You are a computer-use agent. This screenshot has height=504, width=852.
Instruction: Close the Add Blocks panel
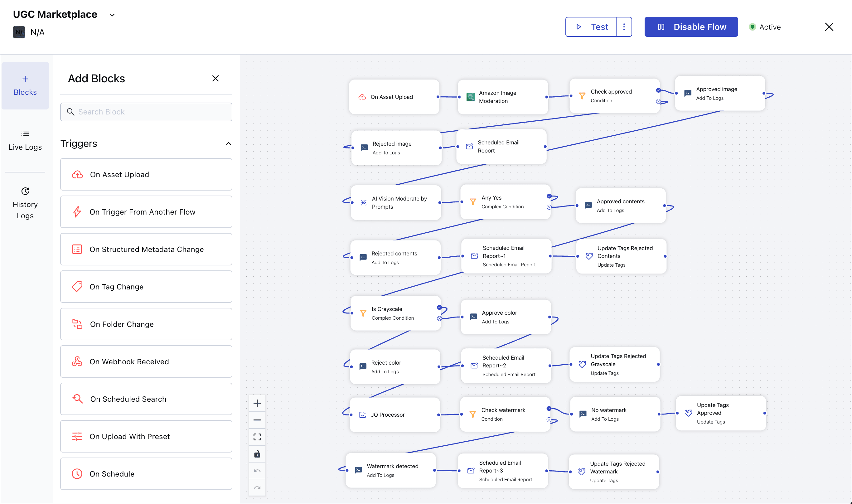click(x=215, y=79)
